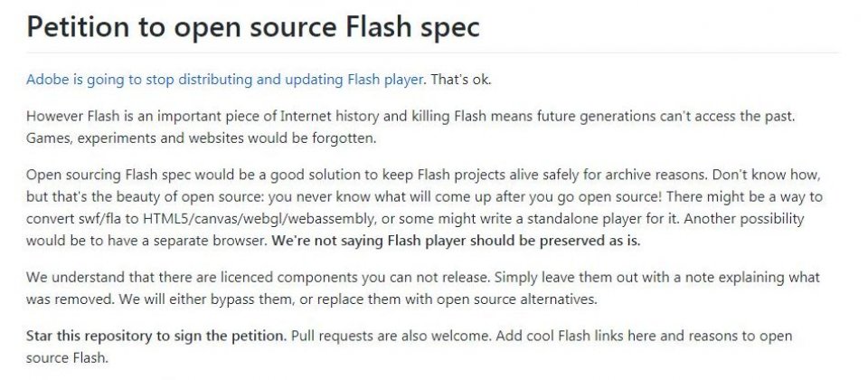Click the "Another possibility" phrase
Screen dimensions: 868x380
click(x=744, y=219)
